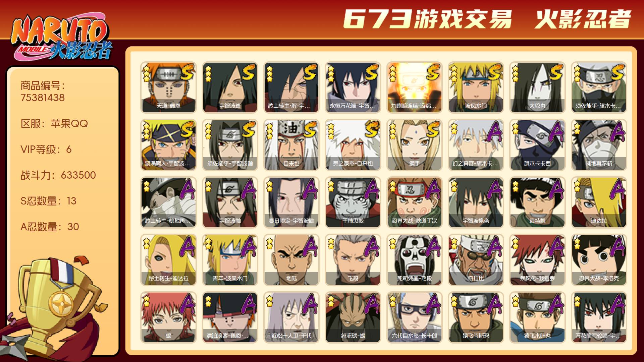644x362 pixels.
Task: Select the 波风水门 ninja icon
Action: tap(476, 87)
